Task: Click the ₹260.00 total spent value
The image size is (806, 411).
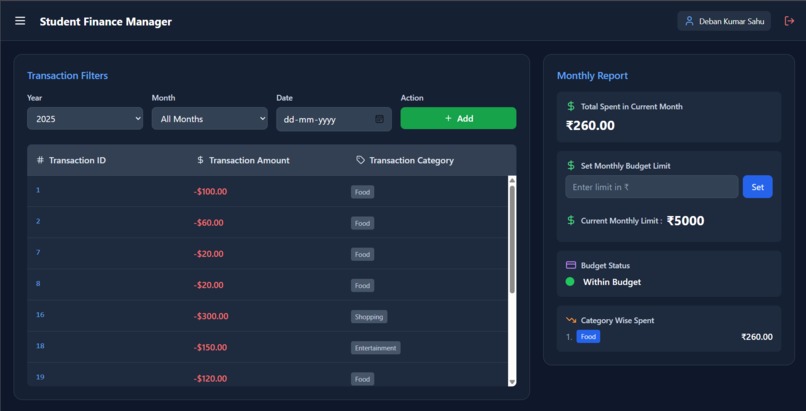Action: click(x=590, y=125)
